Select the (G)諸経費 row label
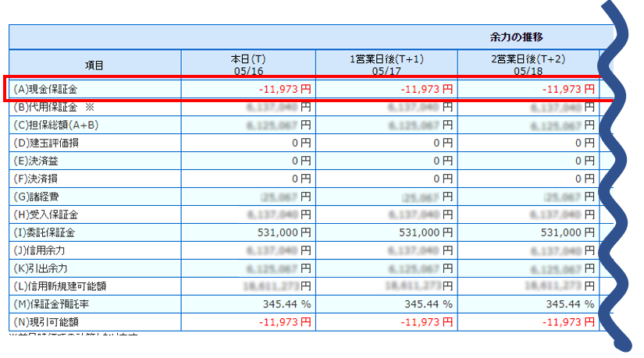The image size is (644, 358). click(41, 197)
